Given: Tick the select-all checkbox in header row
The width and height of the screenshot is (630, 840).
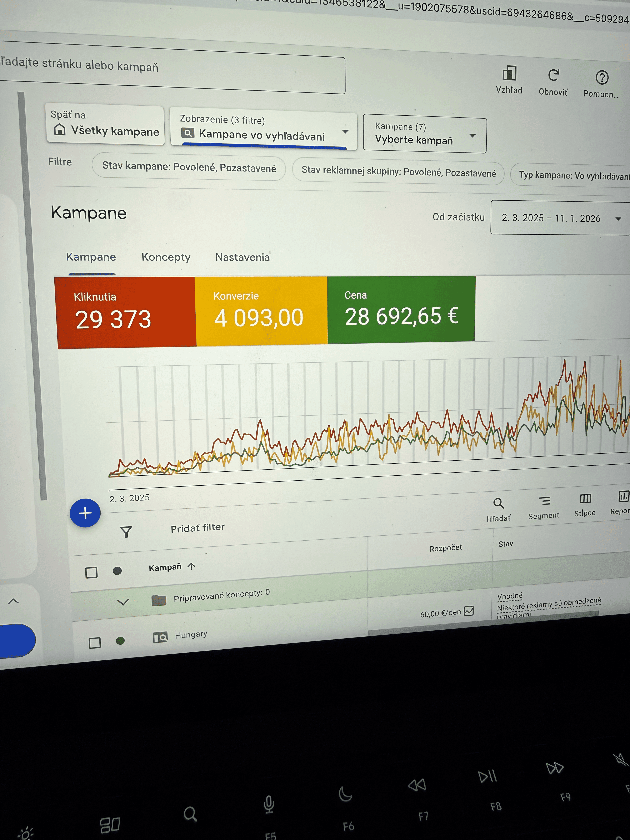Looking at the screenshot, I should coord(91,572).
